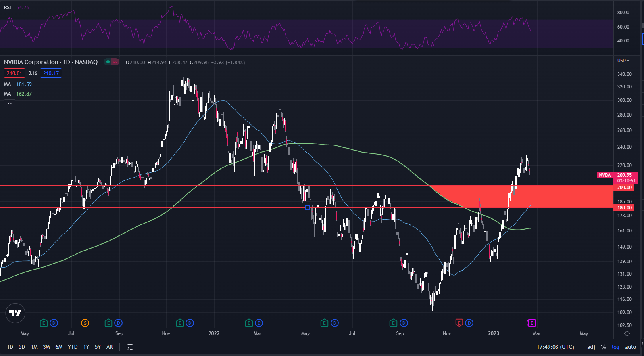Click green E earnings marker left of Sep 2022
The image size is (644, 356).
(x=393, y=323)
